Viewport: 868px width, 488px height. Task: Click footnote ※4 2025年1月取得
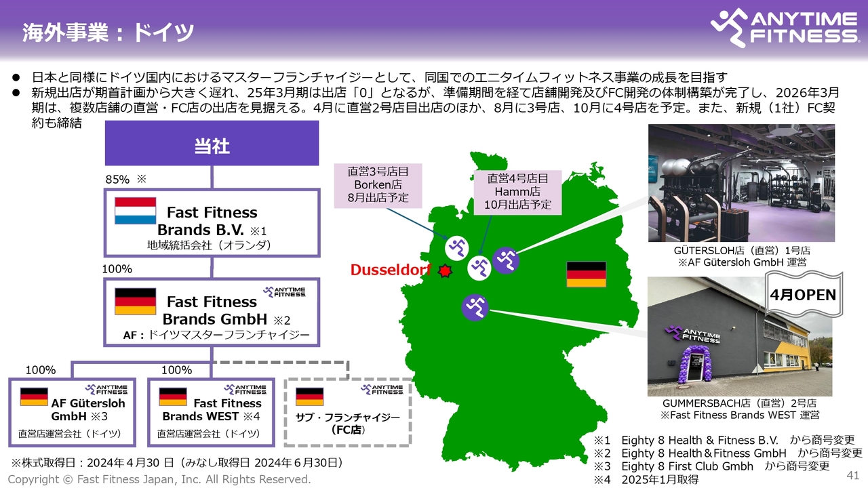(x=646, y=479)
